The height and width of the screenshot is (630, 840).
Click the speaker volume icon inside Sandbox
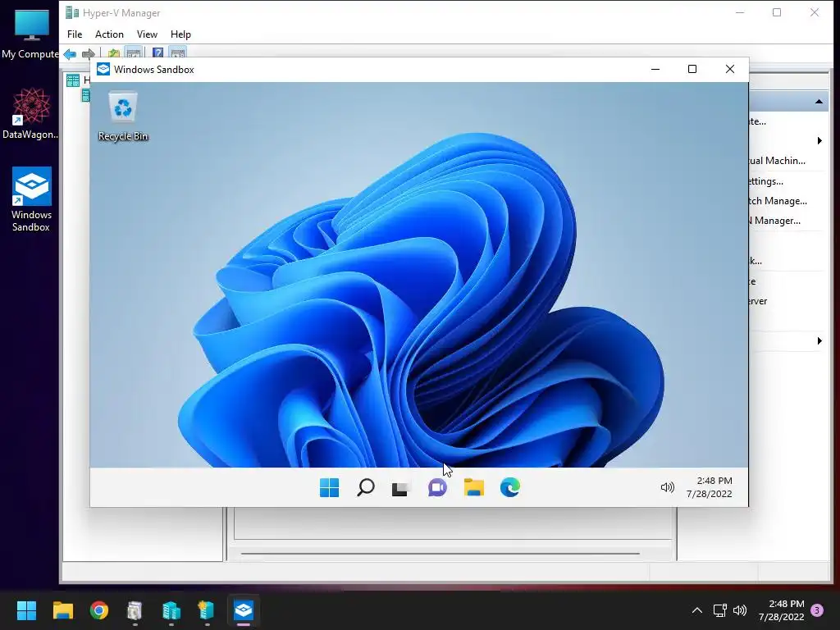pyautogui.click(x=667, y=487)
